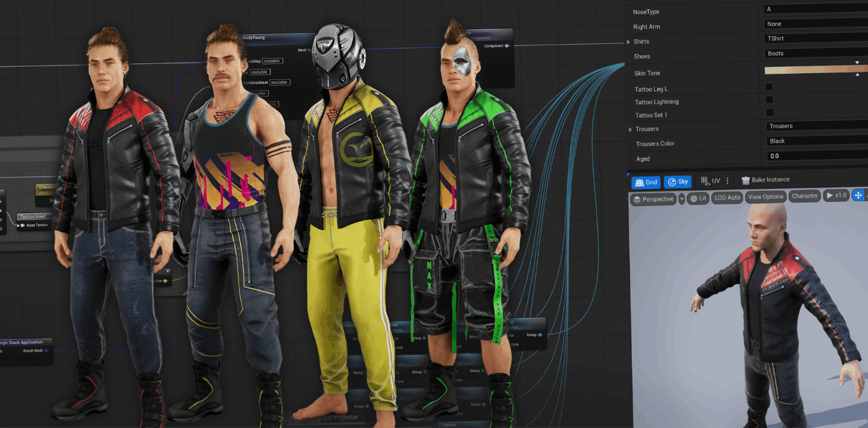Open the Perspective view mode menu
This screenshot has height=428, width=868.
coord(653,199)
